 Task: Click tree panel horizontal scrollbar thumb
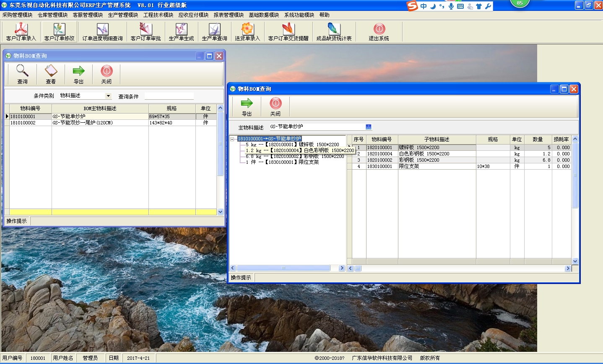pos(283,268)
